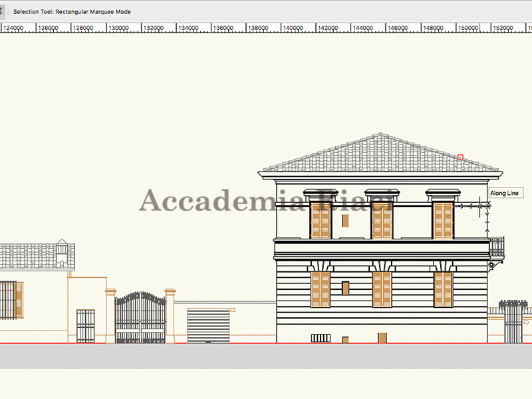Select the basement vent grille on villa
Image resolution: width=532 pixels, height=399 pixels.
click(321, 338)
